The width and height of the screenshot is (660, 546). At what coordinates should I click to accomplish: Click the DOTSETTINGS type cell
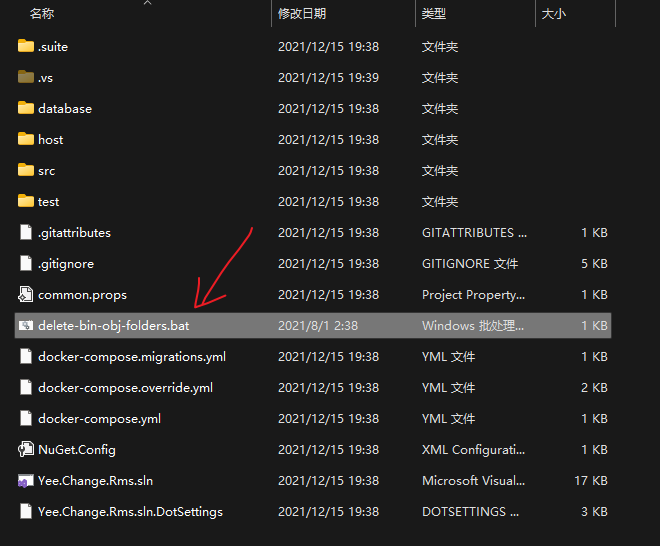470,511
